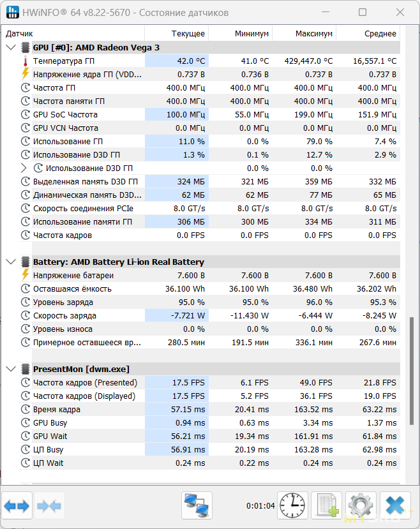Click clock icon of GPU SoC Частота row
The image size is (420, 529).
tap(26, 114)
